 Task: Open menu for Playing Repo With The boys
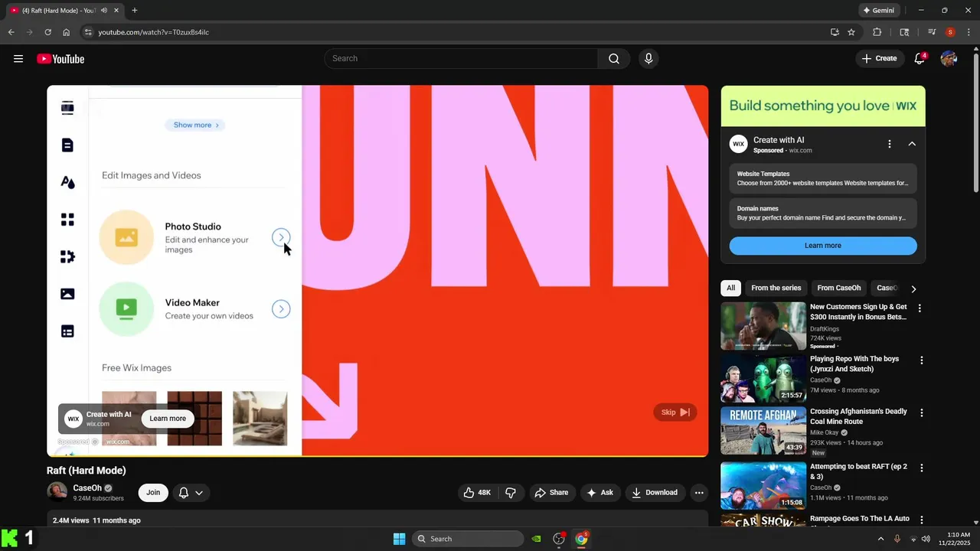(x=922, y=360)
